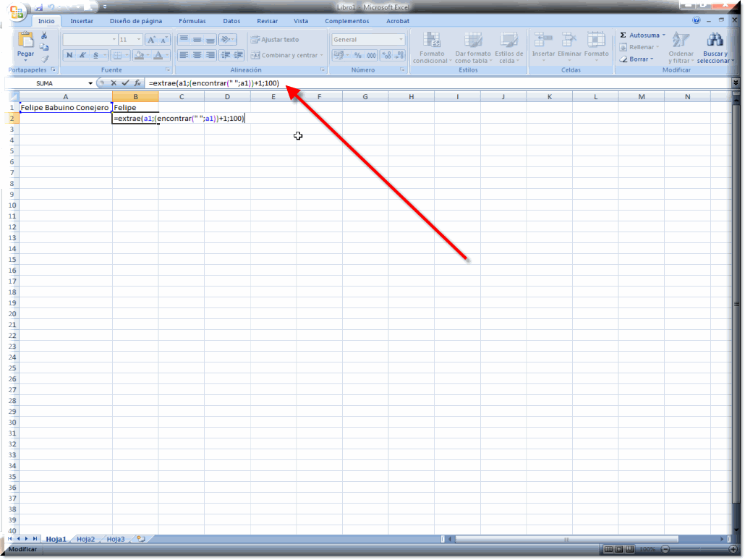The image size is (745, 560).
Task: Expand the formula bar with the chevron
Action: (x=736, y=83)
